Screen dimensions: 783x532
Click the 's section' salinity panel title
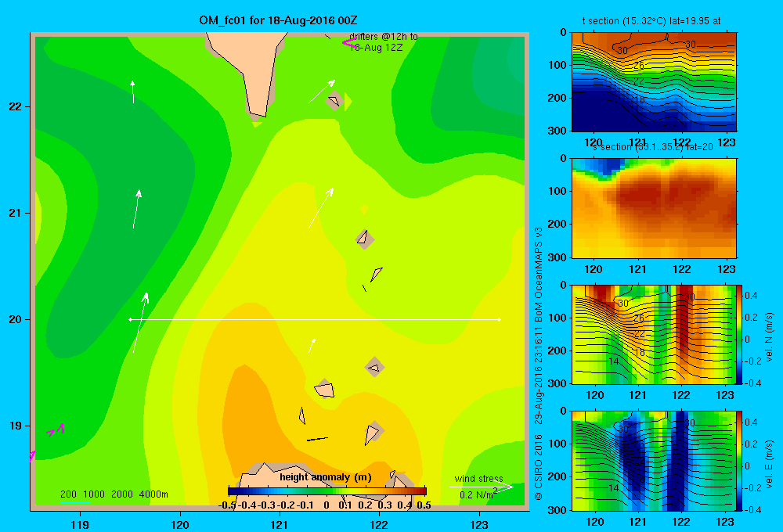coord(651,147)
